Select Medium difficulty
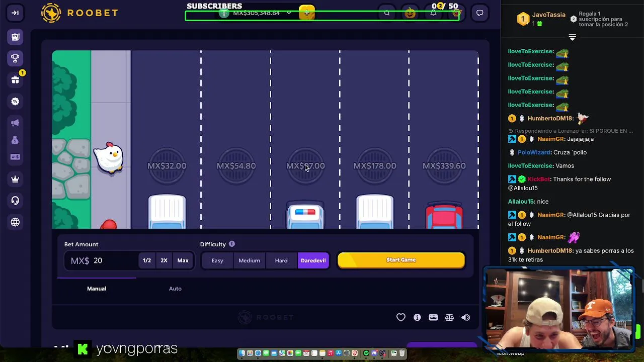 pyautogui.click(x=250, y=260)
